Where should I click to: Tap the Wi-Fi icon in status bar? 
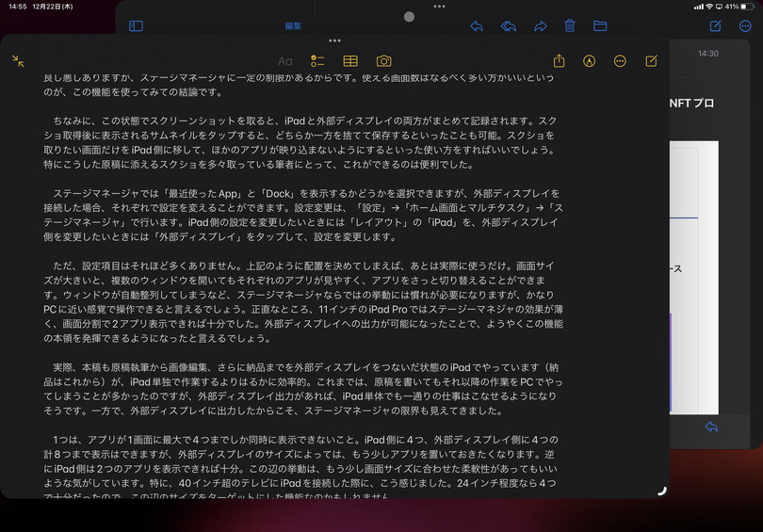click(x=709, y=7)
